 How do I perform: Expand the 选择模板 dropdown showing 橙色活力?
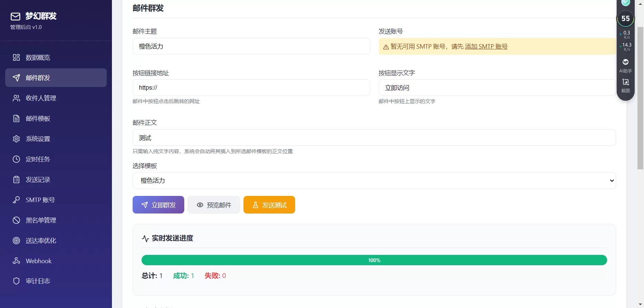tap(374, 180)
